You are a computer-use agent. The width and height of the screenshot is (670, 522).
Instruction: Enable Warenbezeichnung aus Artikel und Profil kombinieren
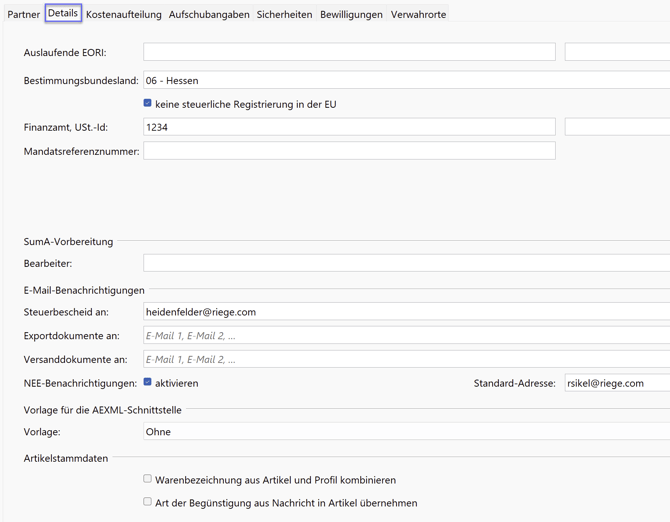148,480
